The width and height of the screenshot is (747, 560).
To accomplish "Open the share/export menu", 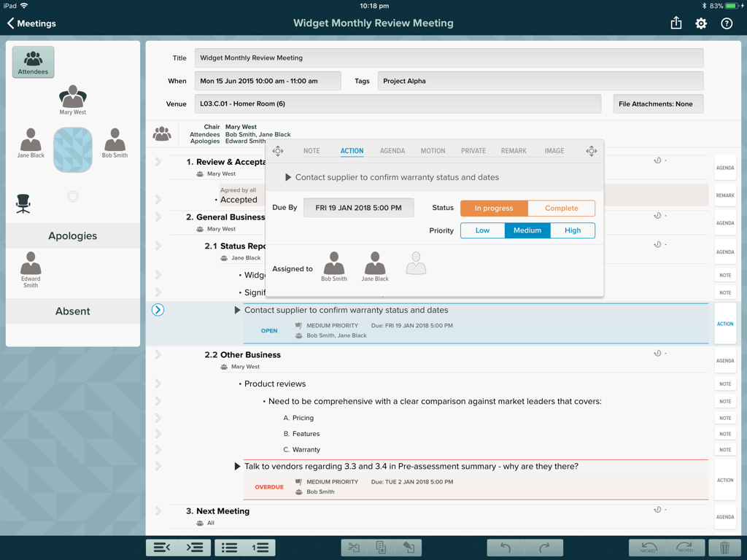I will [x=675, y=23].
